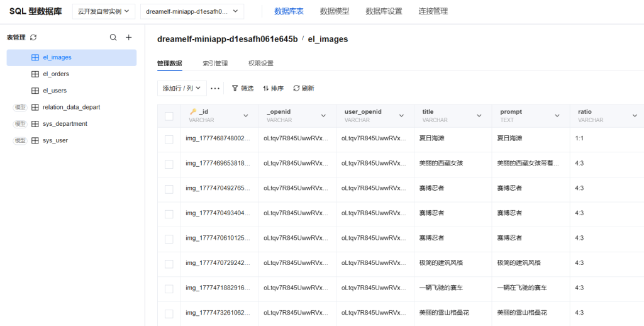The width and height of the screenshot is (644, 326).
Task: Expand the dreamelf-miniapp environment dropdown
Action: pyautogui.click(x=192, y=11)
